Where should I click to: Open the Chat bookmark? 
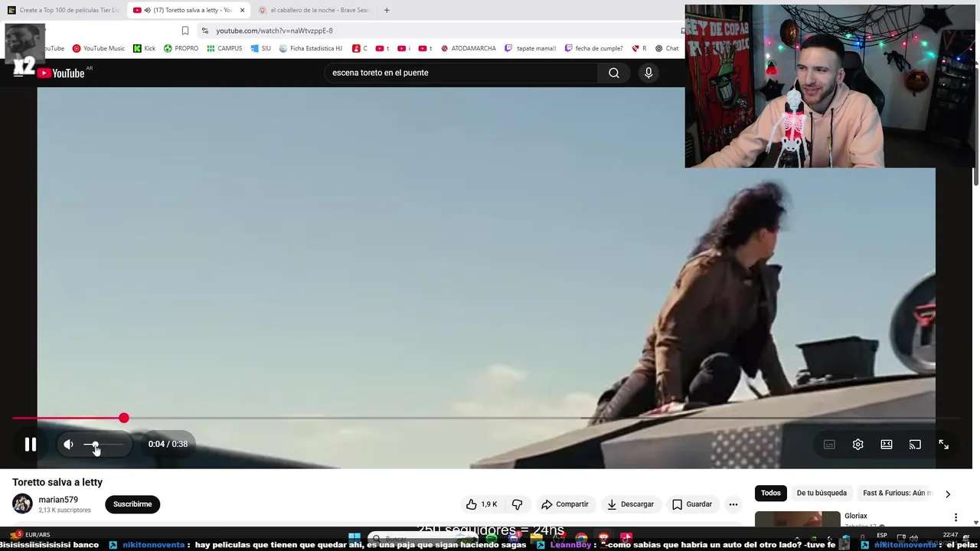pyautogui.click(x=667, y=48)
